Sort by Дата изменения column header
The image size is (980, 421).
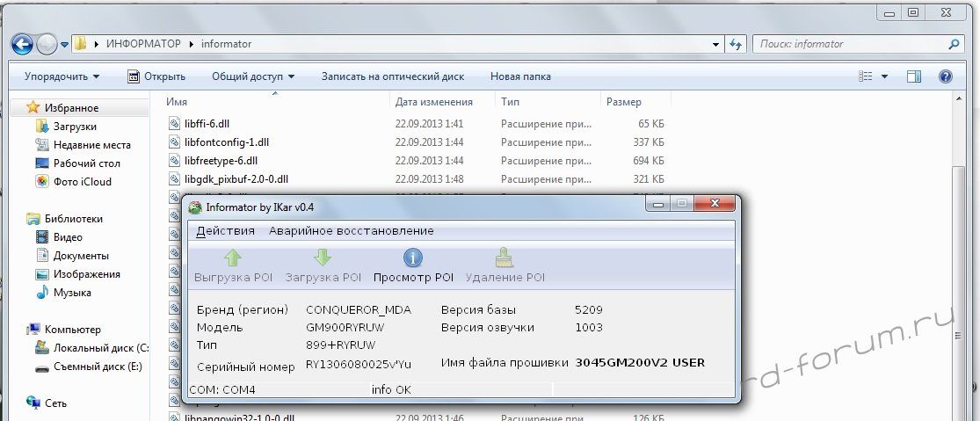(x=433, y=102)
